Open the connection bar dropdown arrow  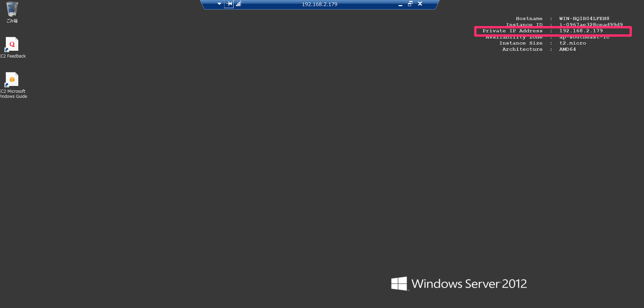[219, 4]
